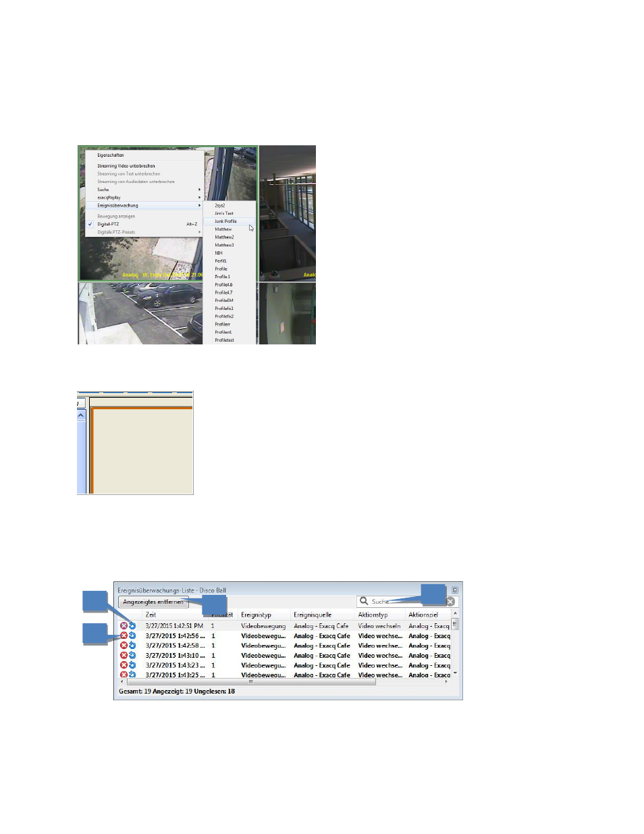This screenshot has height=834, width=644.
Task: Delete the 1:43:25 event entry
Action: tap(124, 675)
